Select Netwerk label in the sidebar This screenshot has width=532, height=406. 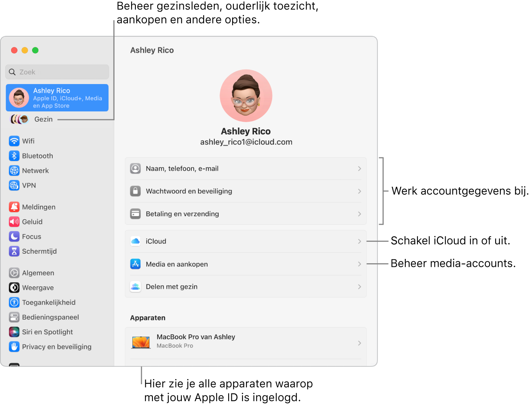click(36, 170)
